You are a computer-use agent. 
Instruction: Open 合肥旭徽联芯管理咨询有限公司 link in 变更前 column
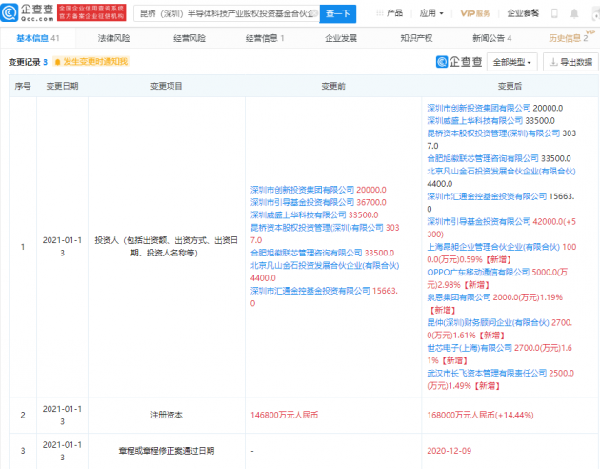coord(306,253)
